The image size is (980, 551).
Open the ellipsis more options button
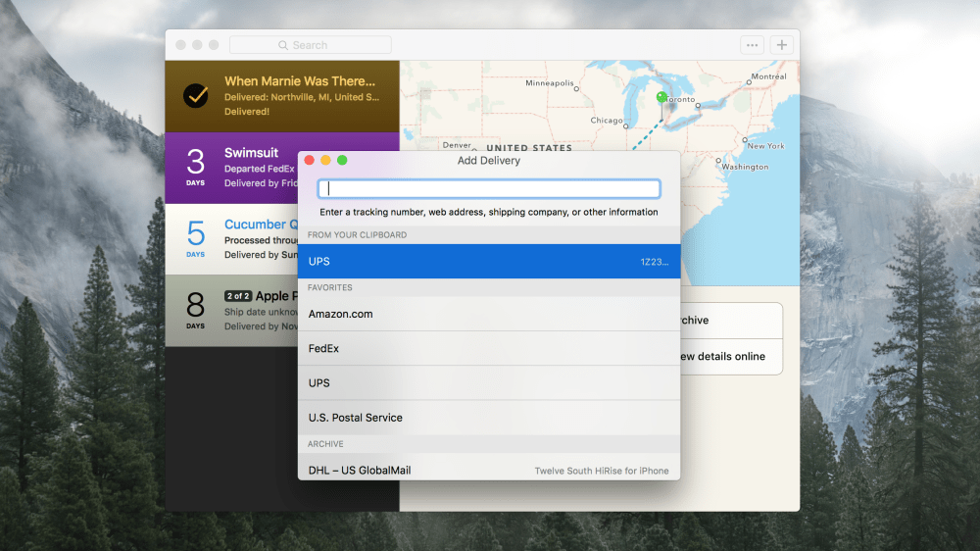coord(752,45)
